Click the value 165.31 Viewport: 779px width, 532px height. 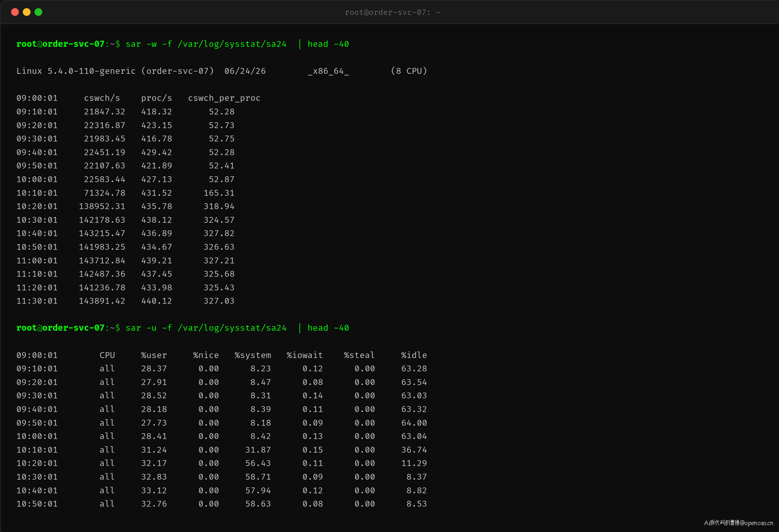(219, 193)
